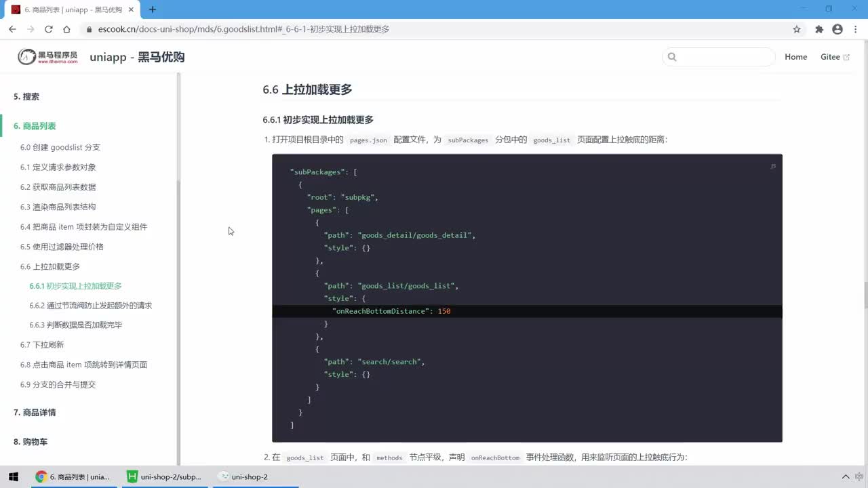Image resolution: width=868 pixels, height=488 pixels.
Task: Expand the 8. 购物车 sidebar section
Action: coord(31,442)
